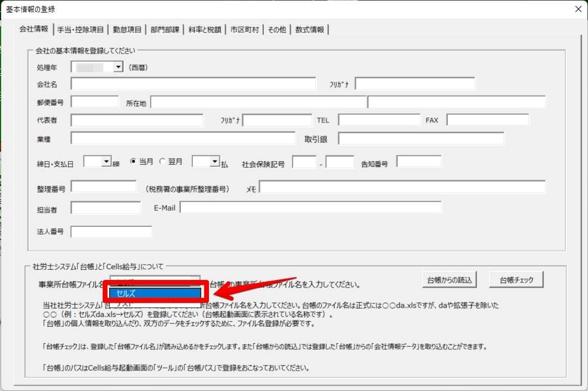Click the E-Mail text field

[x=310, y=207]
